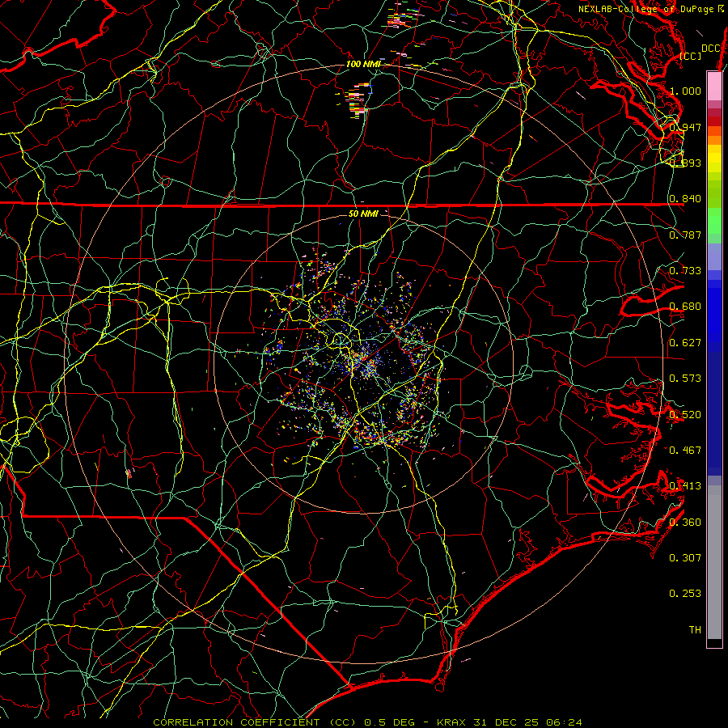Select the 0.733 legend value

(685, 270)
